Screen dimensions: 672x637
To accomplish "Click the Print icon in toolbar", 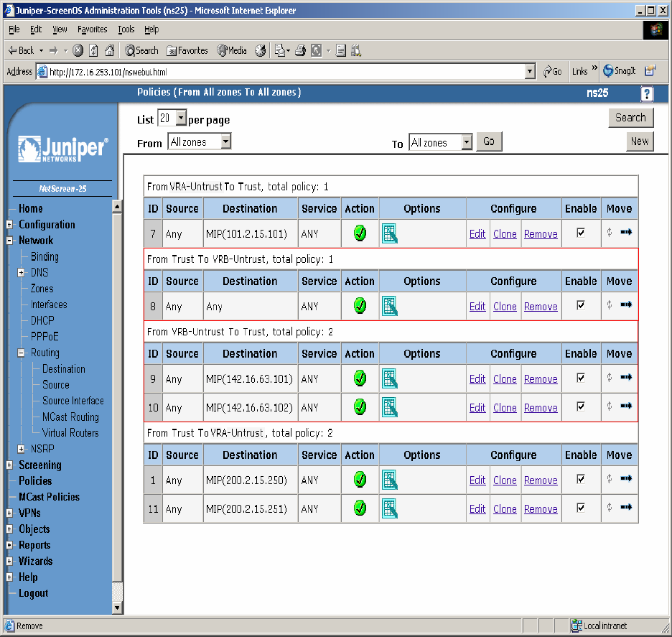I will tap(300, 50).
